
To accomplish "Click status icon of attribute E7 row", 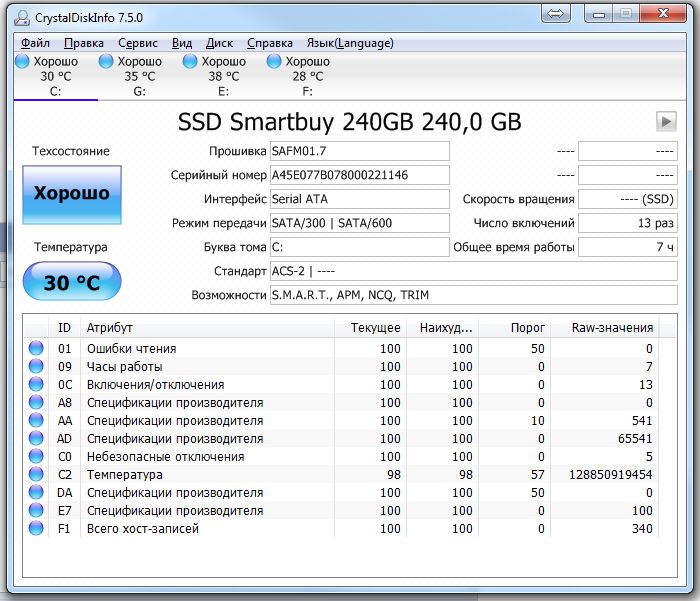I will 36,510.
